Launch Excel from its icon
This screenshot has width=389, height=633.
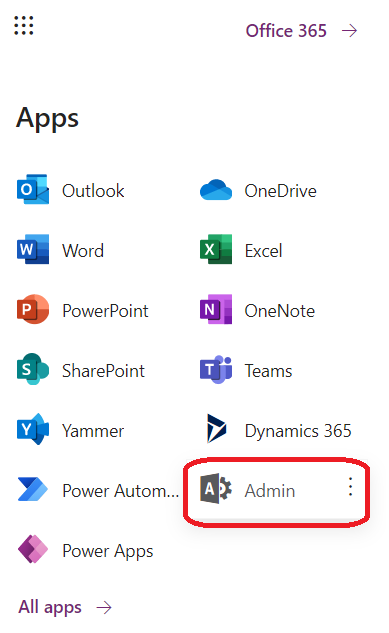(216, 249)
